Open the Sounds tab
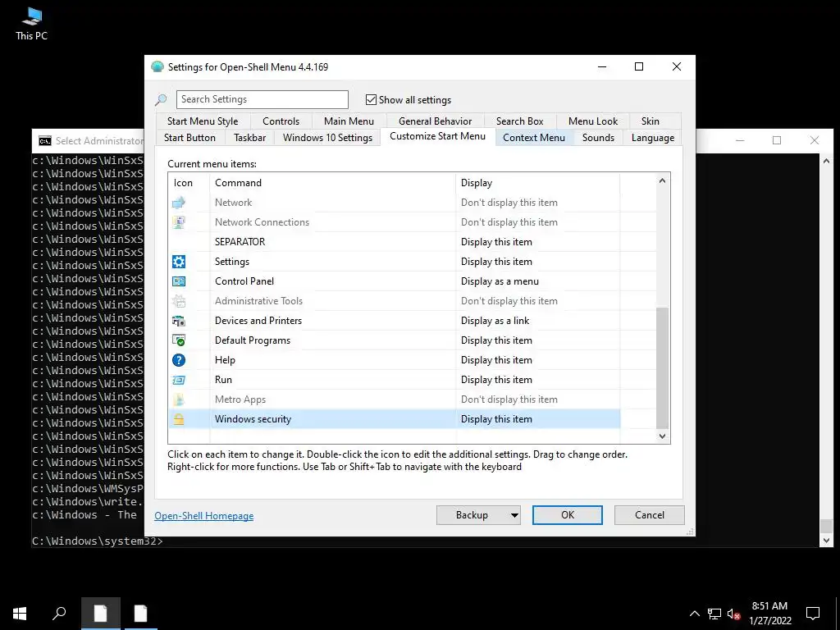The width and height of the screenshot is (840, 630). (598, 138)
